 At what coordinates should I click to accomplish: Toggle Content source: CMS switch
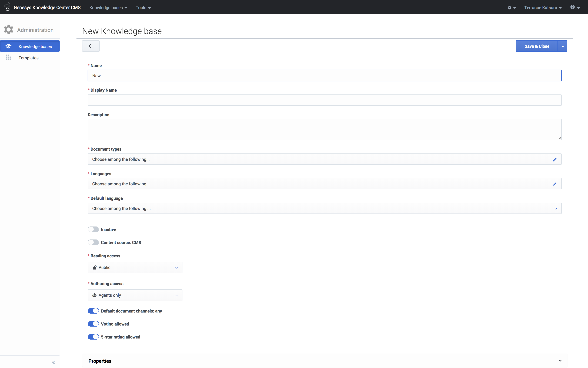pos(93,242)
